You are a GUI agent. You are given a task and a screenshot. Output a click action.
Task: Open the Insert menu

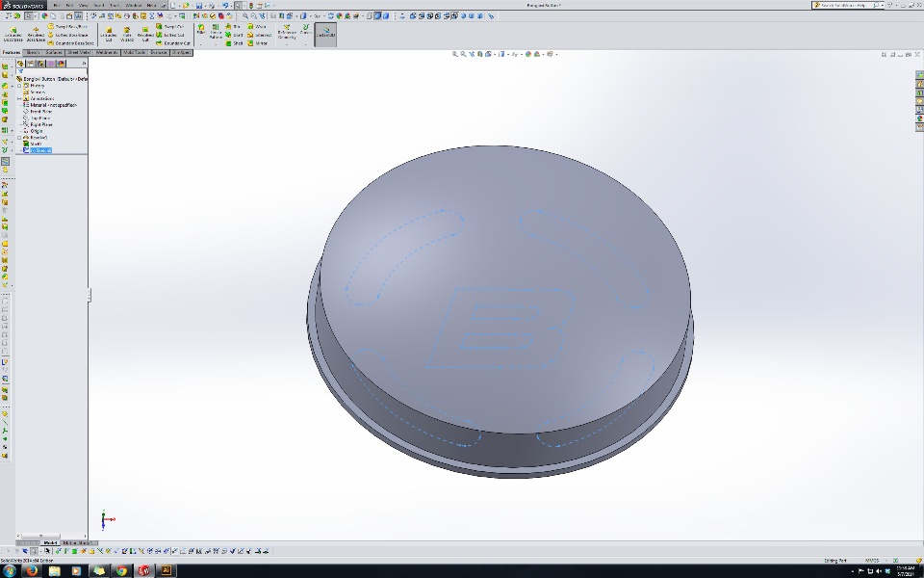[x=98, y=6]
